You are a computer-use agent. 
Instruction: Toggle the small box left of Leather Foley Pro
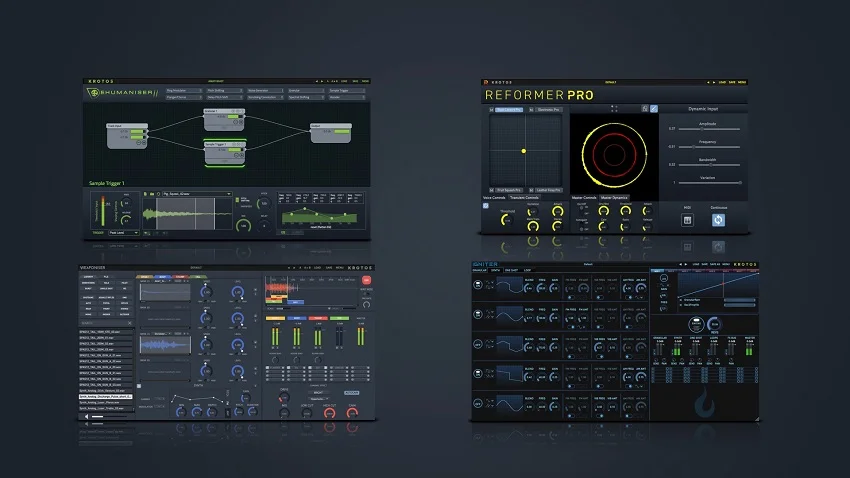point(531,190)
